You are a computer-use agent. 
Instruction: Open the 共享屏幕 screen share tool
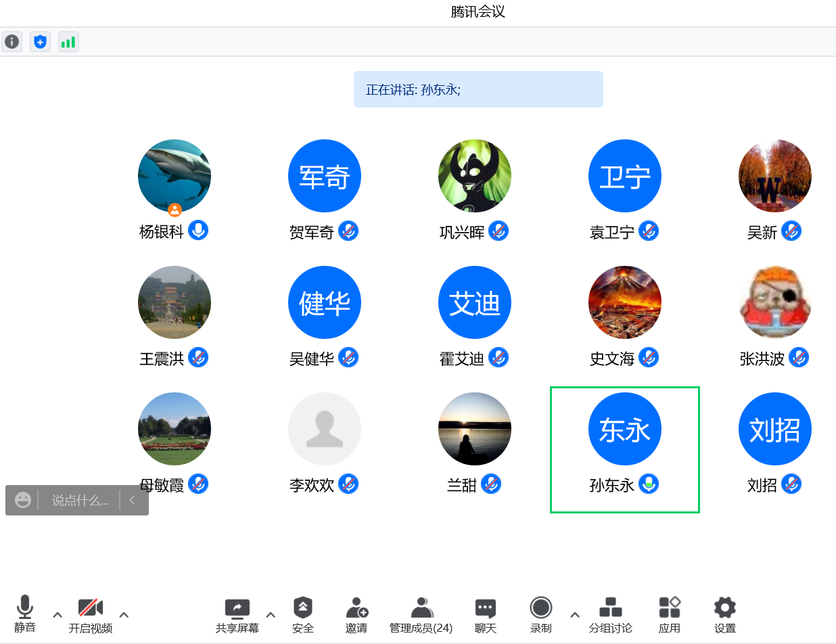(x=237, y=614)
